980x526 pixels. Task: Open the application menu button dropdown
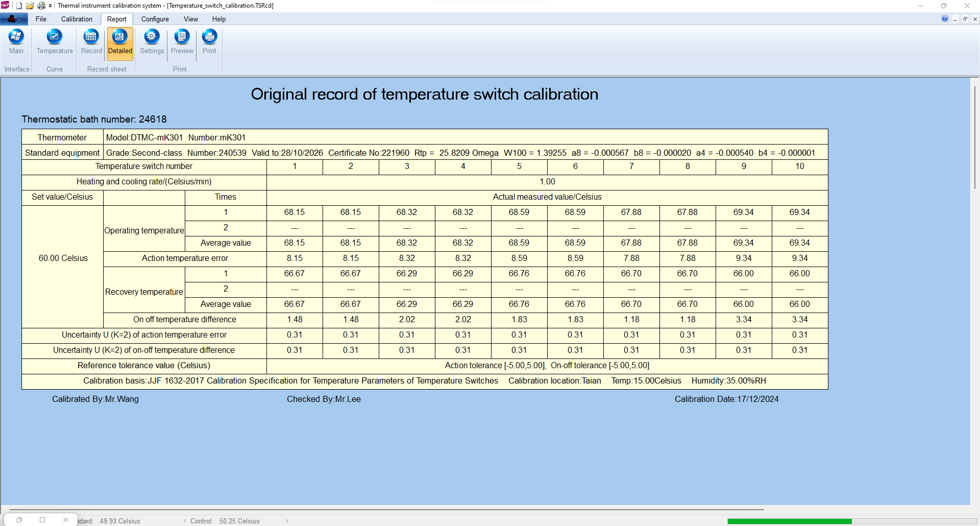[14, 19]
